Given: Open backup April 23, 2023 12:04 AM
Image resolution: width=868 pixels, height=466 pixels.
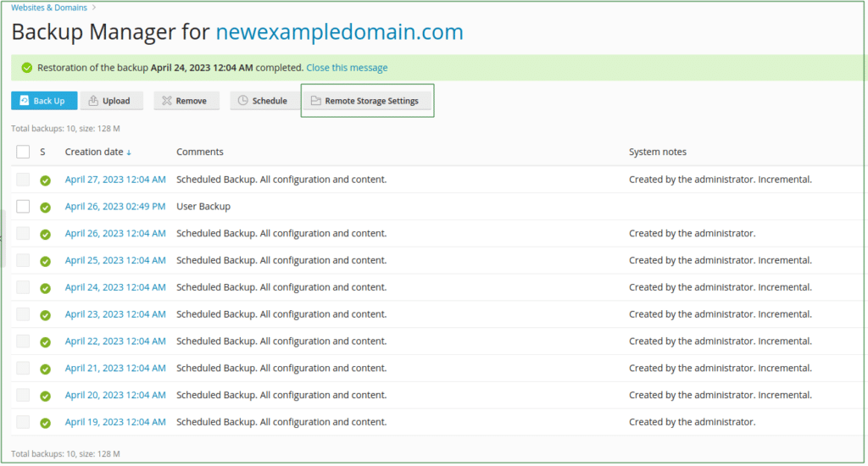Looking at the screenshot, I should tap(115, 313).
